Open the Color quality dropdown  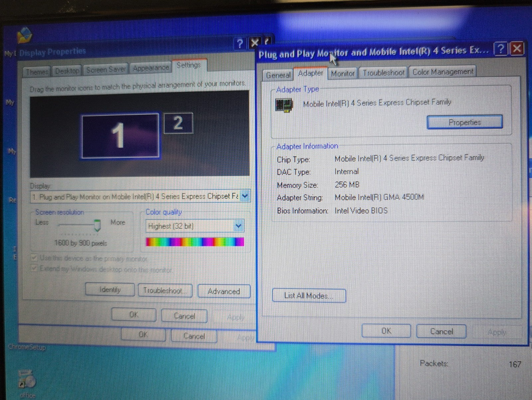tap(238, 226)
